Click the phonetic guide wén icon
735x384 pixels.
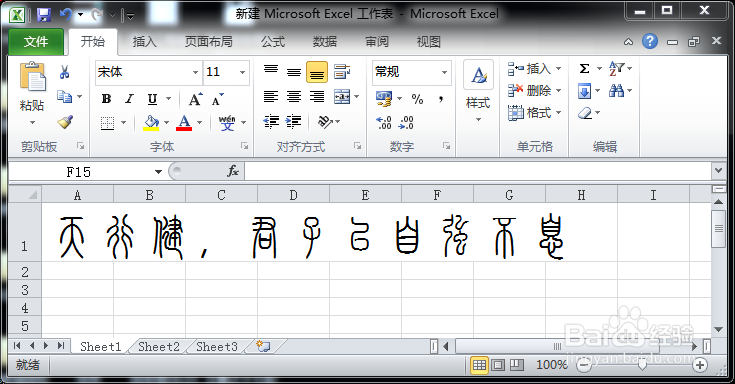coord(227,123)
